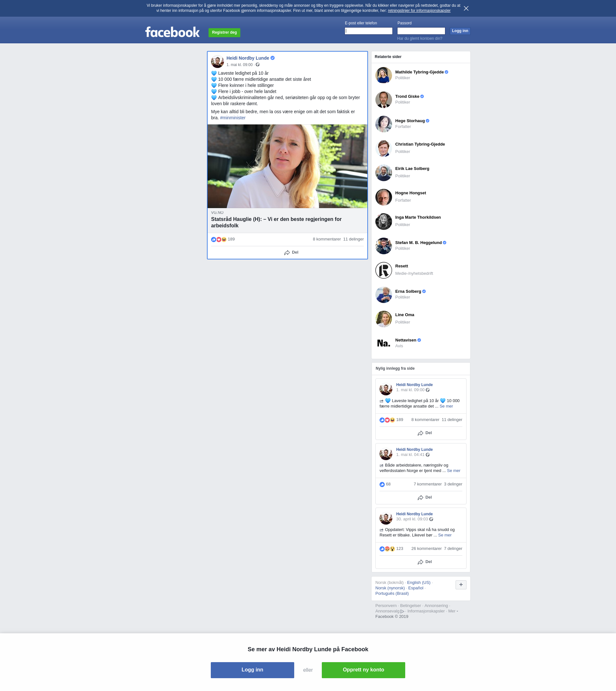This screenshot has height=691, width=616.
Task: Open Hege Storhaug's profile picture
Action: click(383, 124)
